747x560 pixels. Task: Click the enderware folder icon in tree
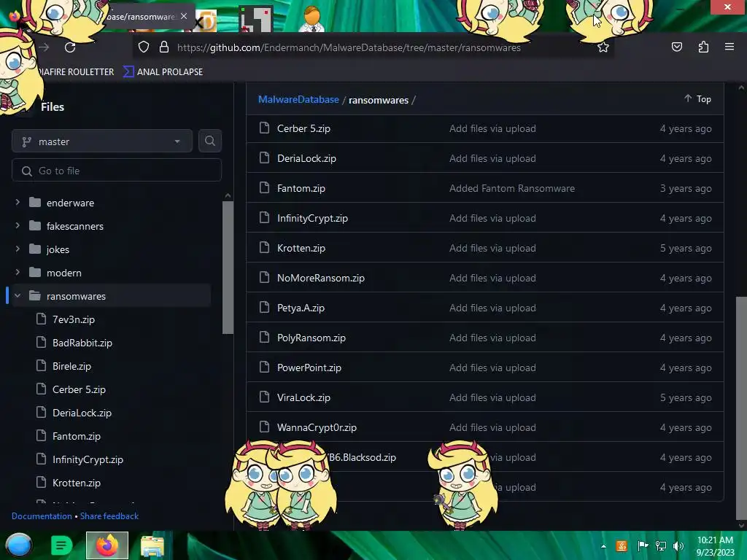[x=35, y=203]
